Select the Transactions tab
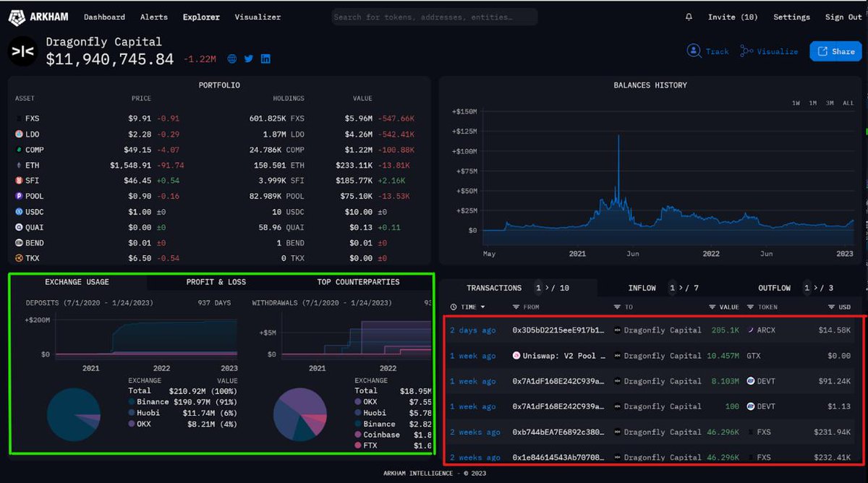868x483 pixels. (494, 288)
